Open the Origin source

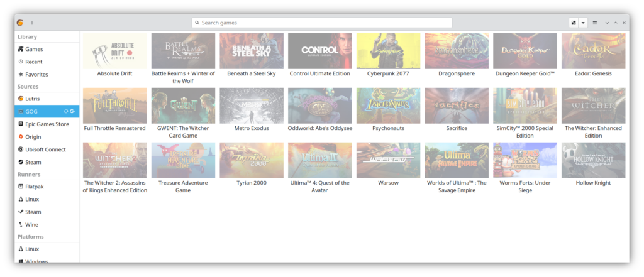pos(33,137)
